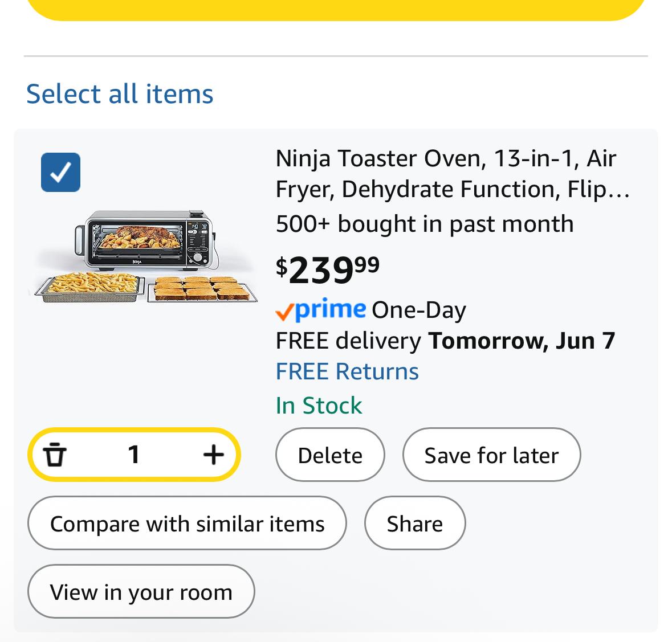672x642 pixels.
Task: Open View in your room
Action: (x=141, y=592)
